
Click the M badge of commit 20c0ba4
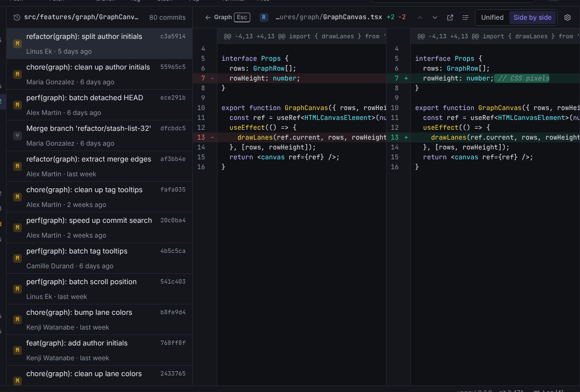click(18, 228)
